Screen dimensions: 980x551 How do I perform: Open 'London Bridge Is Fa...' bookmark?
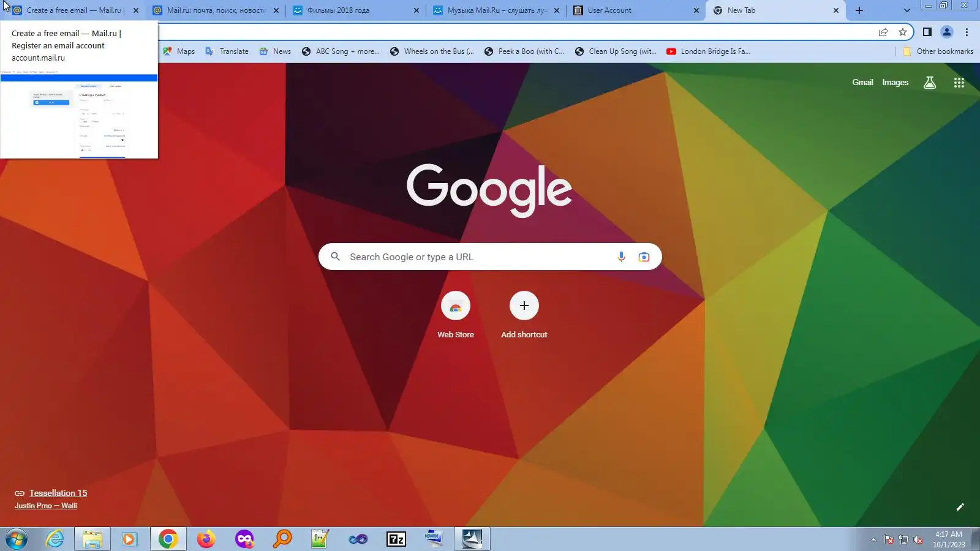708,51
